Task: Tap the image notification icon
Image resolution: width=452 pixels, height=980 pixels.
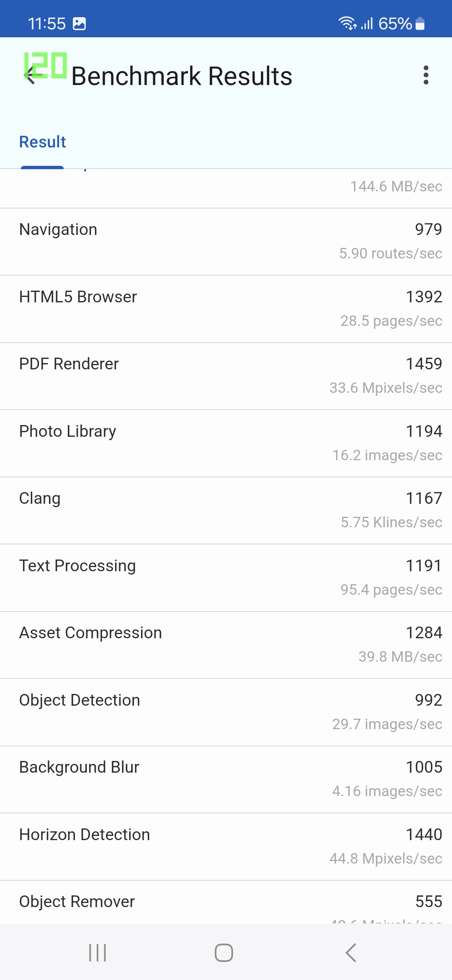Action: click(x=80, y=24)
